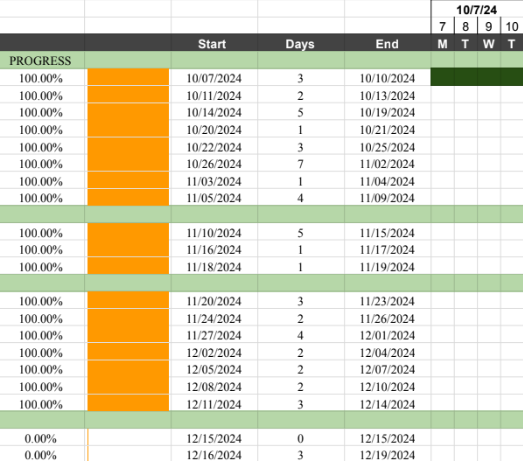The height and width of the screenshot is (461, 523).
Task: Select the 10/7/24 week header cell
Action: coord(477,9)
